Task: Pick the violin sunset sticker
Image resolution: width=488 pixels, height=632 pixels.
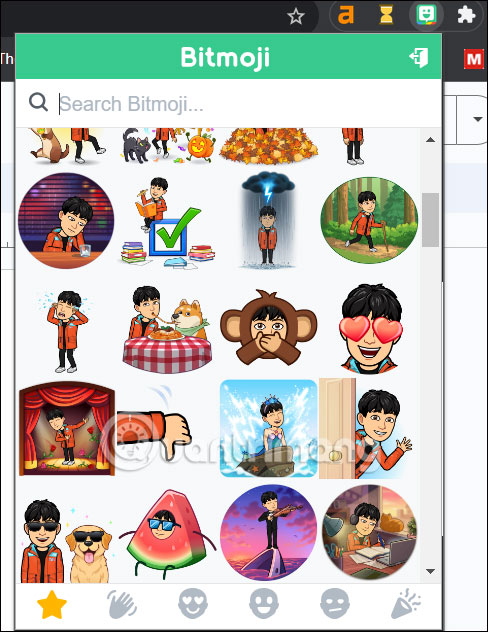Action: pyautogui.click(x=268, y=533)
